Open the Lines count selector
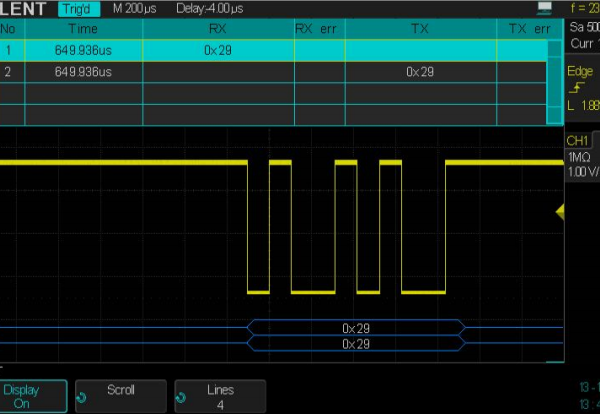Screen dimensions: 600x415 219,396
